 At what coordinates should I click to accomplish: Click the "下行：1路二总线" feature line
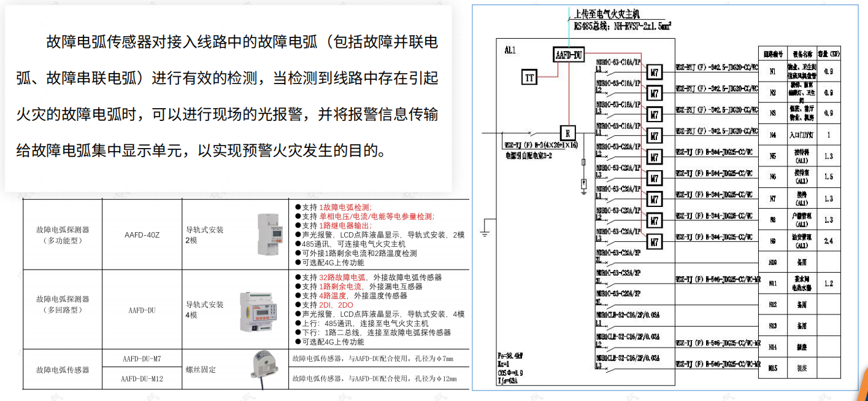pyautogui.click(x=373, y=332)
